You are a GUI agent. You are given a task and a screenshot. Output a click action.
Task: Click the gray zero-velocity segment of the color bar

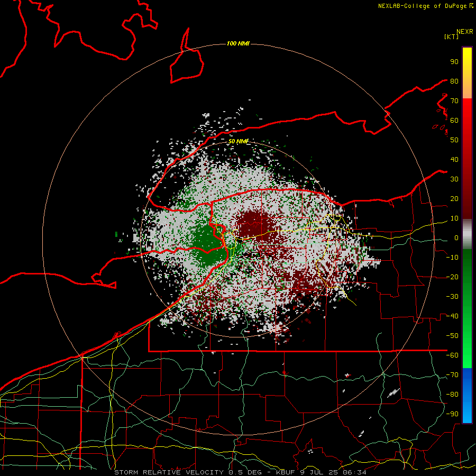[467, 234]
